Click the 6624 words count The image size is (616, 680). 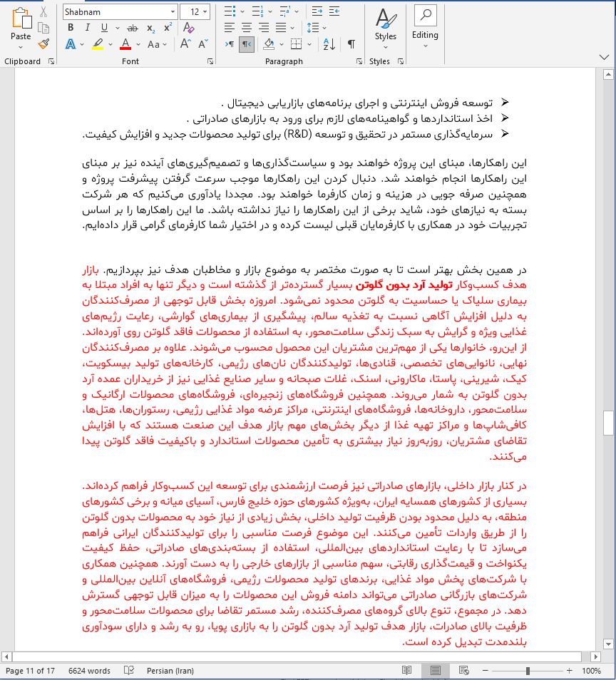[89, 671]
